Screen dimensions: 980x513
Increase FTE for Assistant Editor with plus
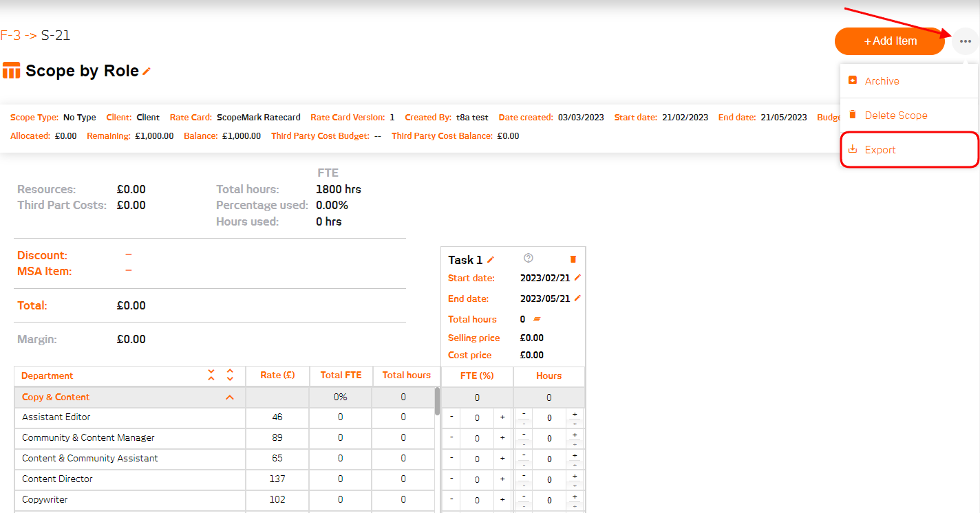click(x=502, y=417)
